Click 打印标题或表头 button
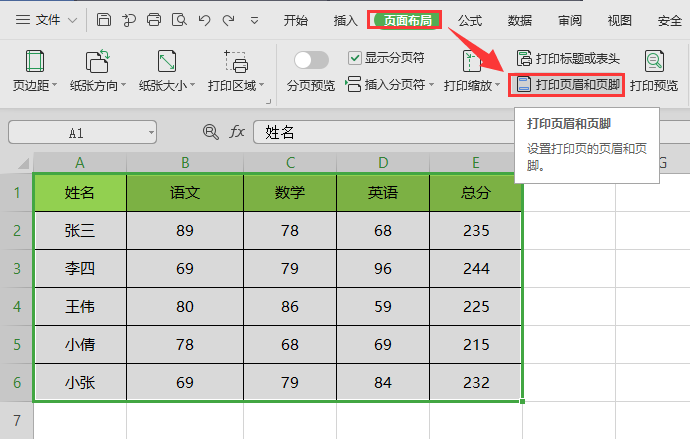Screen dimensions: 690x439 (568, 58)
